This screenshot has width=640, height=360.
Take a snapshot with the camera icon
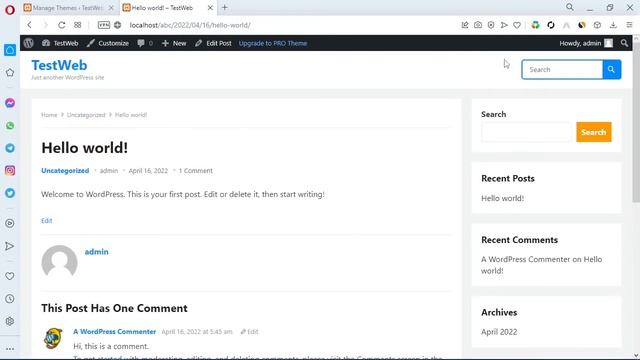[478, 25]
